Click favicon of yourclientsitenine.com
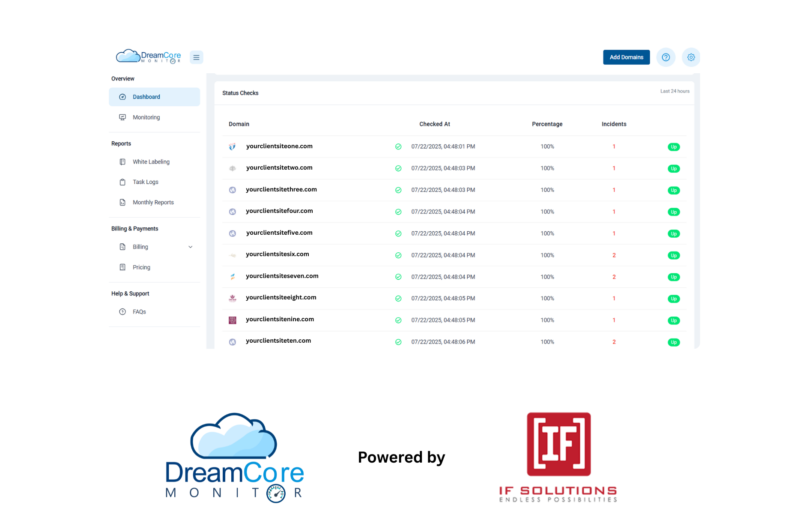The image size is (803, 532). (x=233, y=320)
